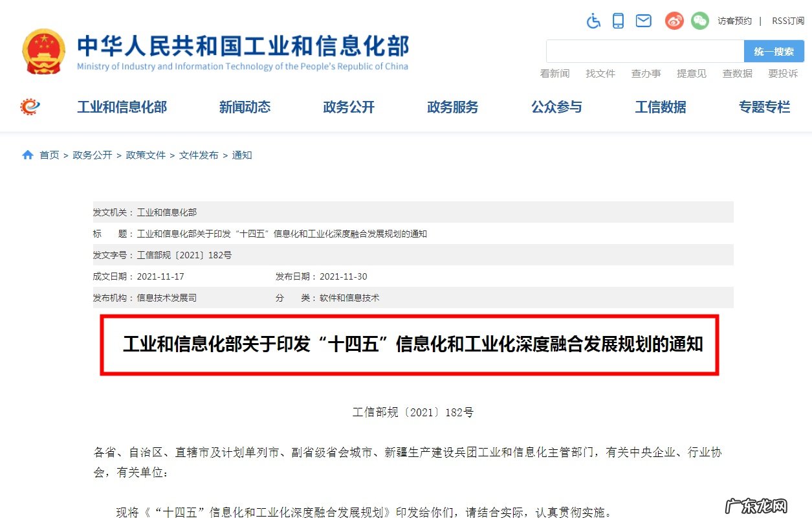812x525 pixels.
Task: Open the accessibility (barrier-free) icon
Action: point(593,20)
